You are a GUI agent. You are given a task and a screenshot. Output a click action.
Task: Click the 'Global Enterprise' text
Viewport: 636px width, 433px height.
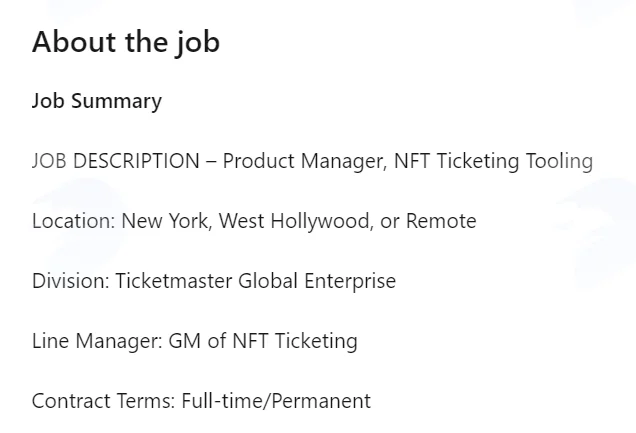[x=317, y=281]
